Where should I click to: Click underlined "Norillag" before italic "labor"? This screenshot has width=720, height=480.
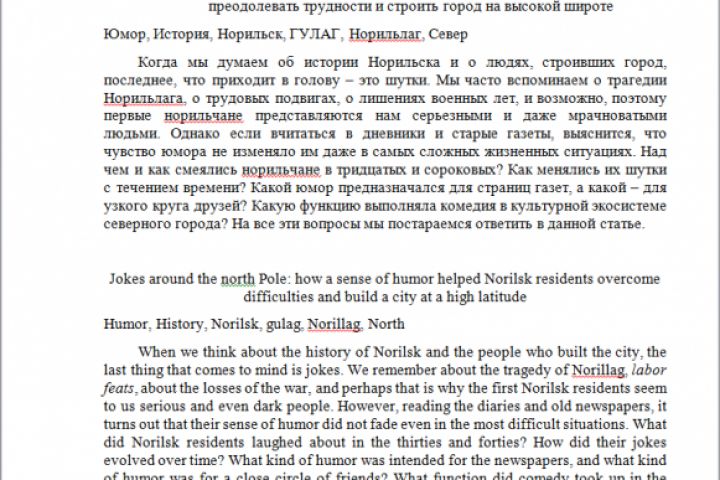click(x=599, y=370)
